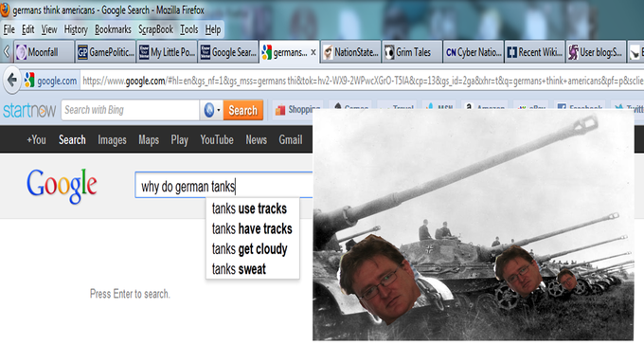Choose suggestion tanks use tracks
This screenshot has height=363, width=644.
[253, 209]
